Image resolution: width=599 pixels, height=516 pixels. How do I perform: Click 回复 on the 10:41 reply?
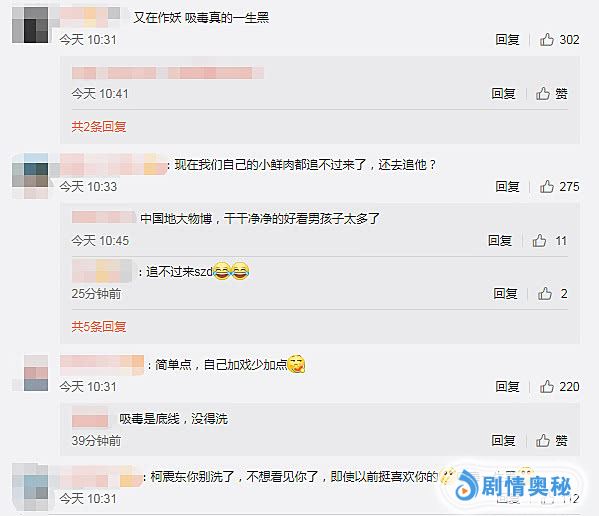[x=503, y=94]
